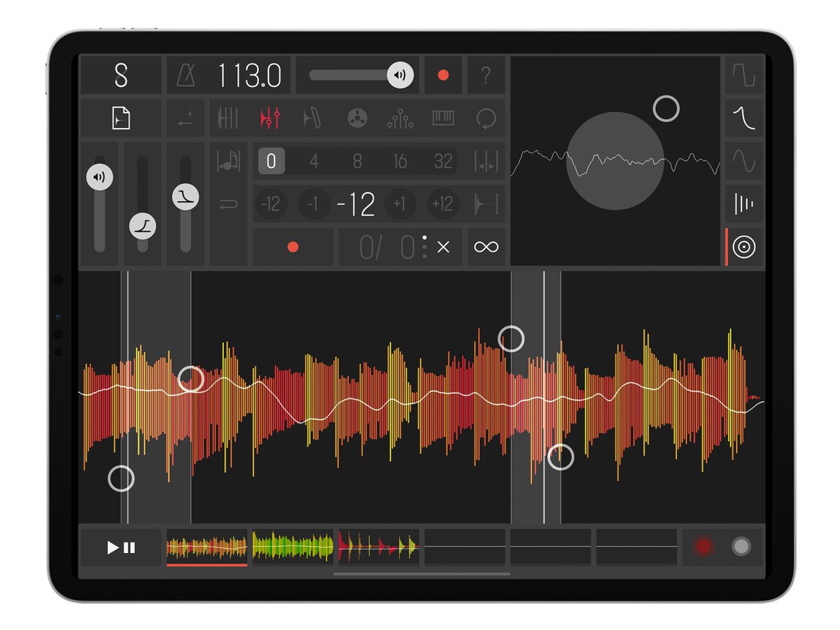Image resolution: width=840 pixels, height=630 pixels.
Task: Raise pitch one semitone with +1 button
Action: (400, 204)
